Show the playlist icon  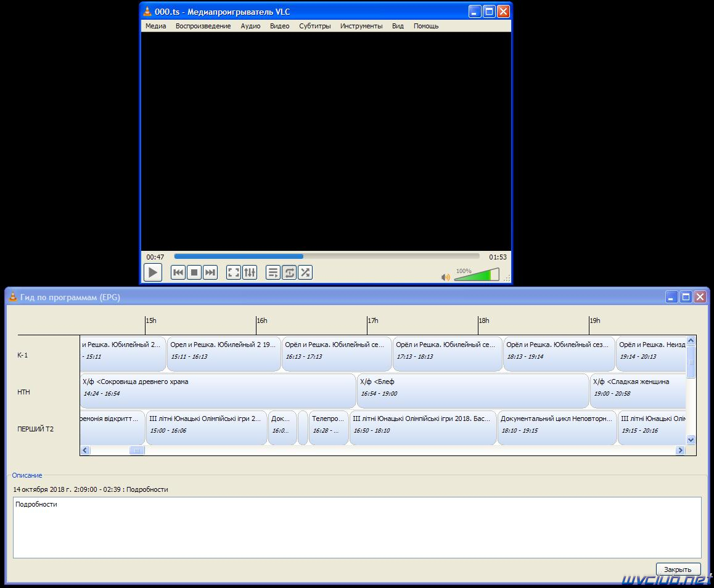click(x=273, y=272)
